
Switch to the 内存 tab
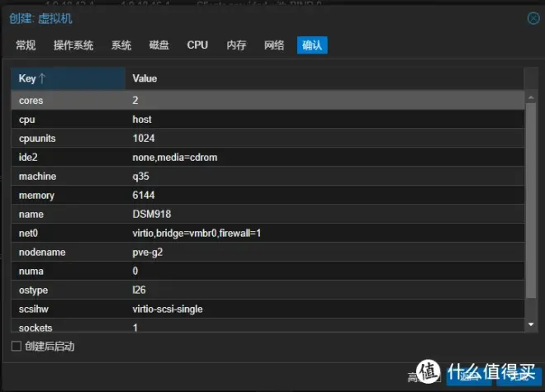pos(236,45)
